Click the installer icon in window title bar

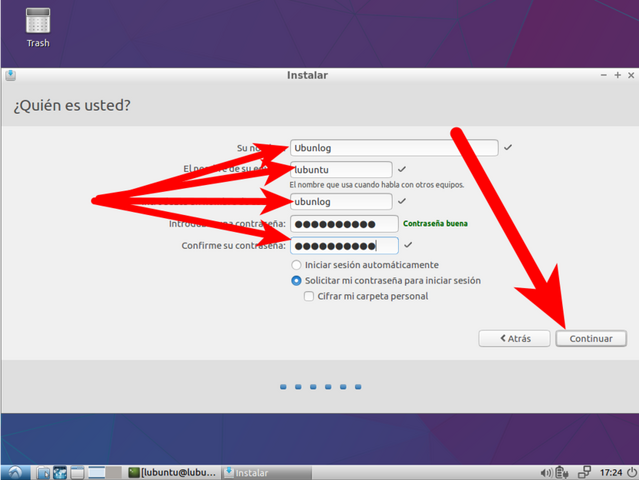11,75
